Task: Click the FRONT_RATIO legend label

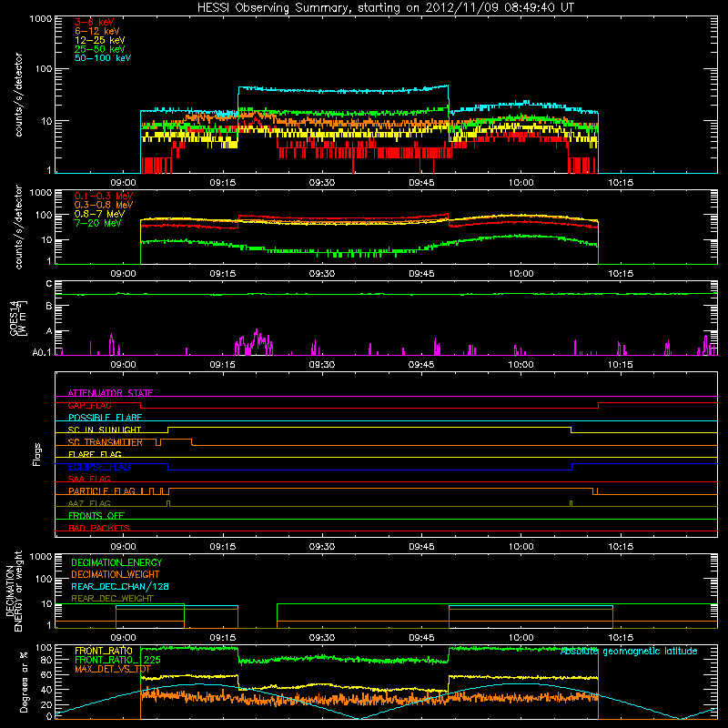Action: point(104,651)
